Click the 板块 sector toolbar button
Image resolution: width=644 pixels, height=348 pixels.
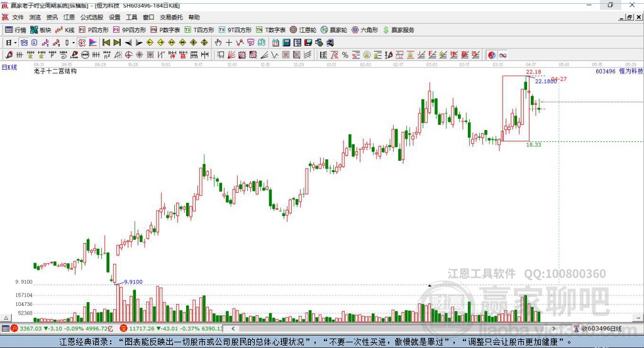pos(41,30)
